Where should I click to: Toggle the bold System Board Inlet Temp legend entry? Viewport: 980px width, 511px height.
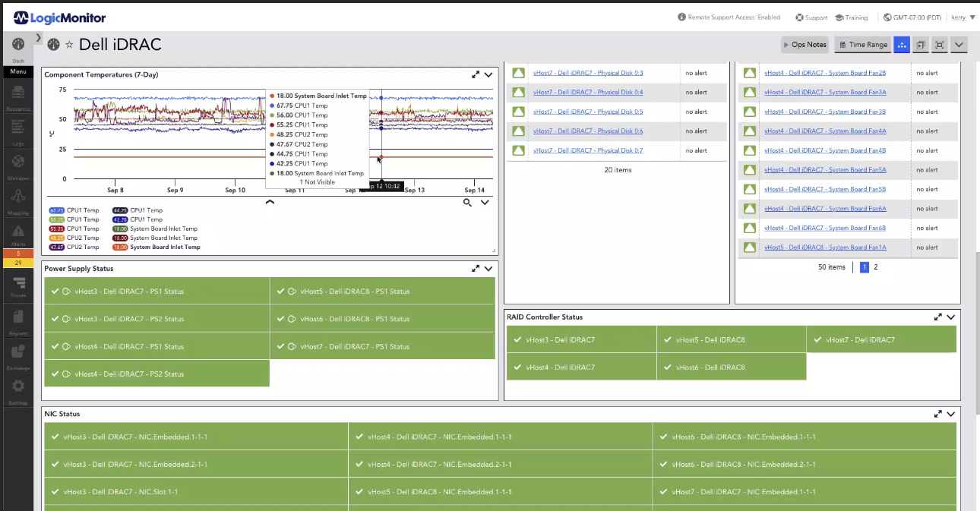(156, 247)
